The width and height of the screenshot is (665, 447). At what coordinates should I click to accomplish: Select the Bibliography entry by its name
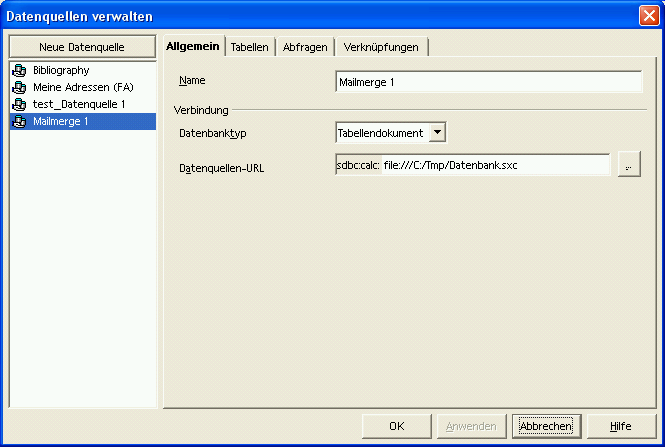coord(61,71)
